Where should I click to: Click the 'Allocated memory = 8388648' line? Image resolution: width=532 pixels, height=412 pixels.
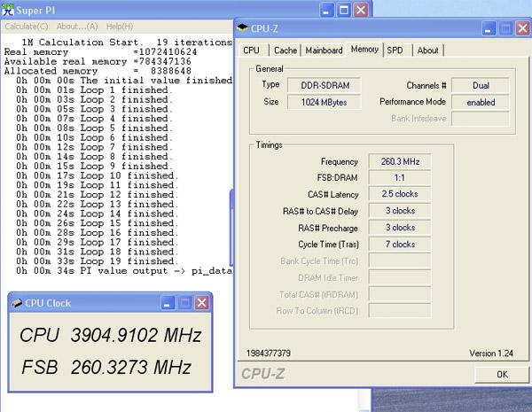coord(98,71)
